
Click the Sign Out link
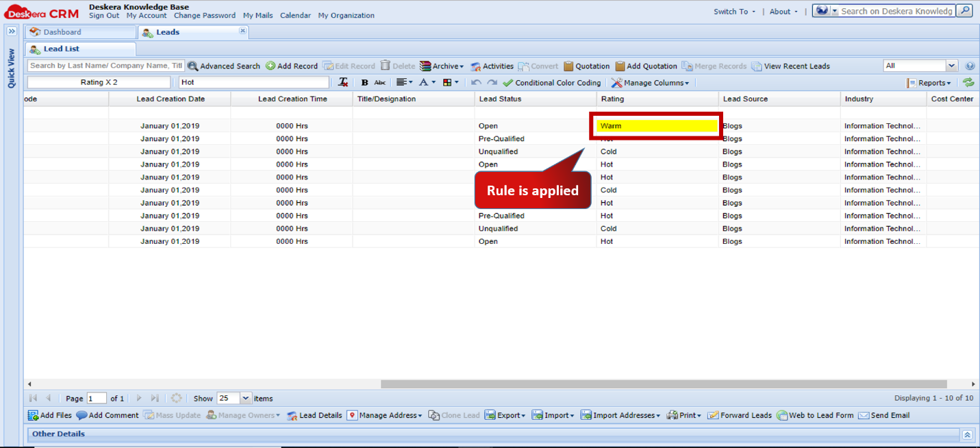(x=103, y=15)
